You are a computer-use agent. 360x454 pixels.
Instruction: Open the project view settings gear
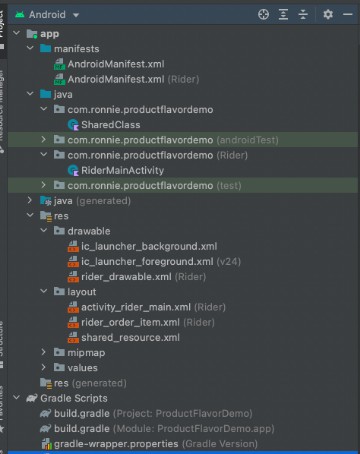[x=328, y=14]
